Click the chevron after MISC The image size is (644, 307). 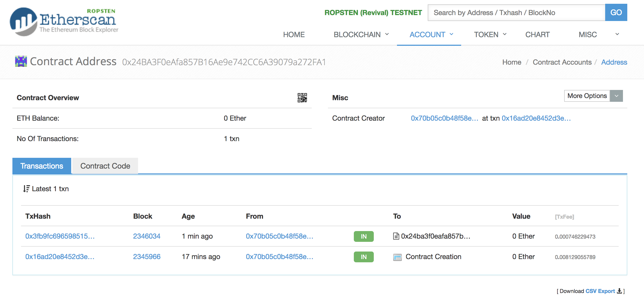coord(617,34)
